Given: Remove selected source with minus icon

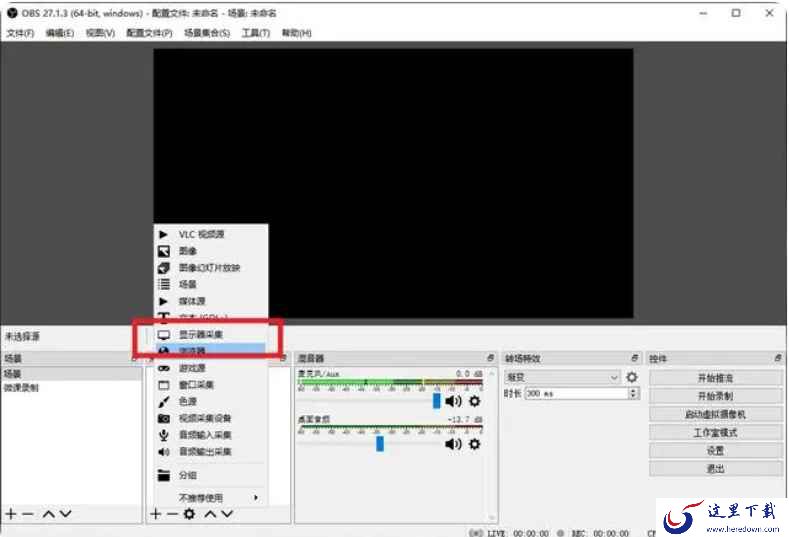Looking at the screenshot, I should [172, 514].
